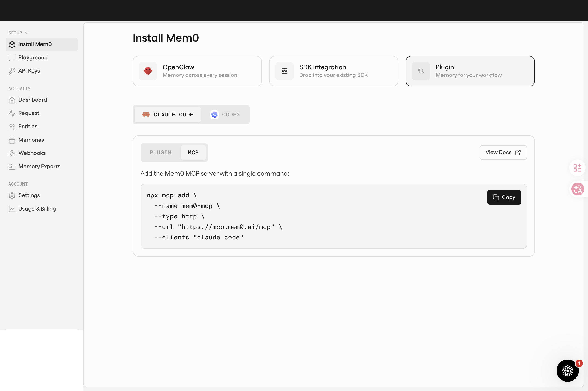This screenshot has width=588, height=391.
Task: Open Usage & Billing page
Action: tap(42, 209)
